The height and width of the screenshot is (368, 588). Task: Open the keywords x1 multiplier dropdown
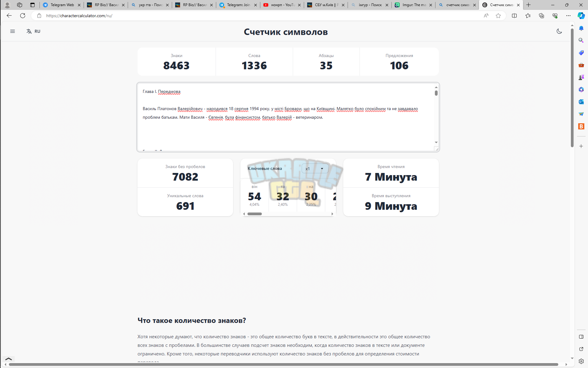[315, 168]
